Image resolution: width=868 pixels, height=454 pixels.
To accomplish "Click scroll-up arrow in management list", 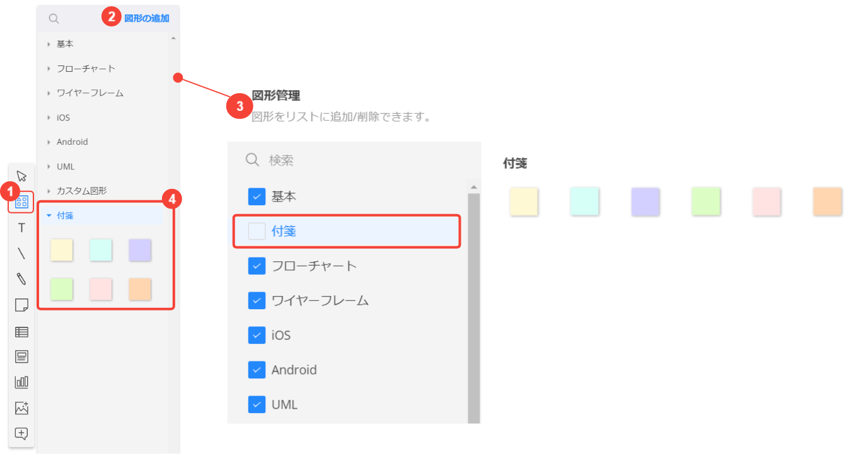I will pos(474,187).
